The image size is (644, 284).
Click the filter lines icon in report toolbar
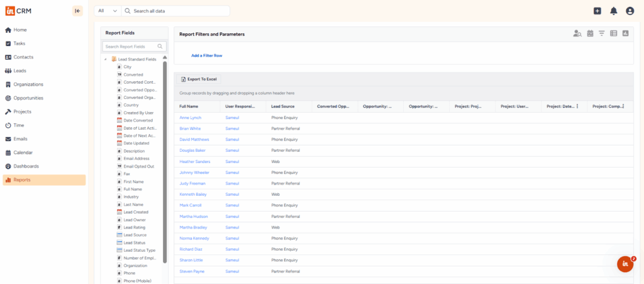602,33
